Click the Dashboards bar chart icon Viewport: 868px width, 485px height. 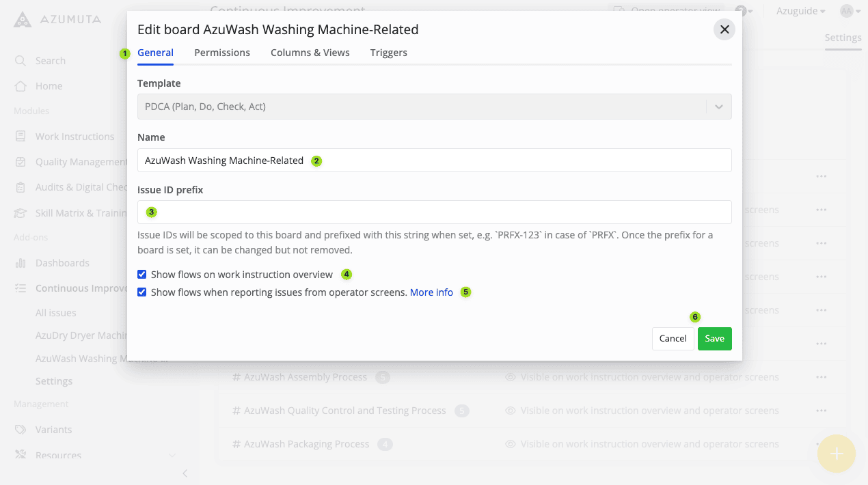pyautogui.click(x=21, y=263)
